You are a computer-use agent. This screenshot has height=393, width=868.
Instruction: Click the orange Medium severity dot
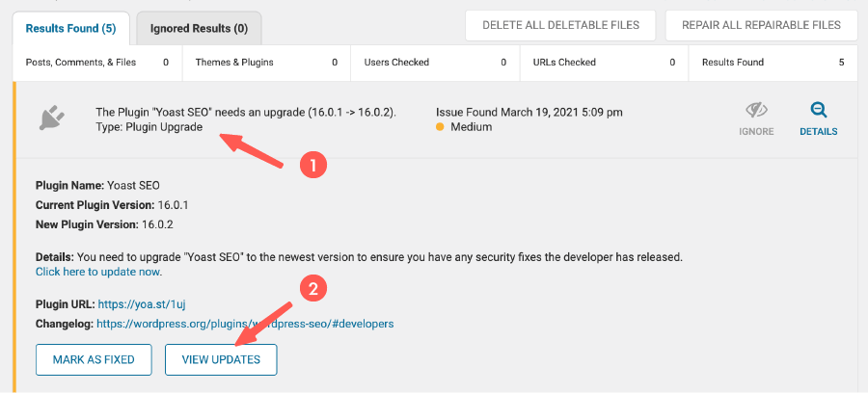tap(441, 127)
